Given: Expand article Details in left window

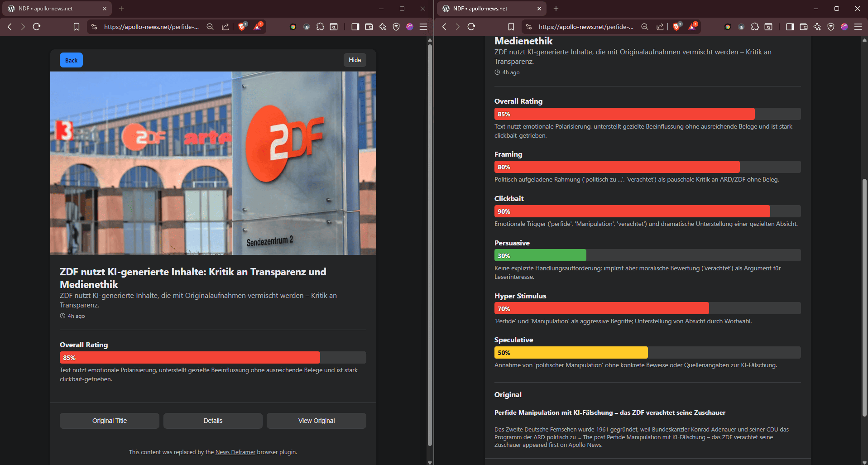Looking at the screenshot, I should 213,421.
